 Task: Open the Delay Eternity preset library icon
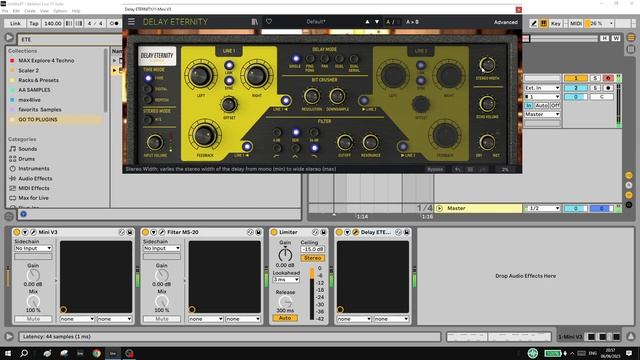click(x=255, y=22)
